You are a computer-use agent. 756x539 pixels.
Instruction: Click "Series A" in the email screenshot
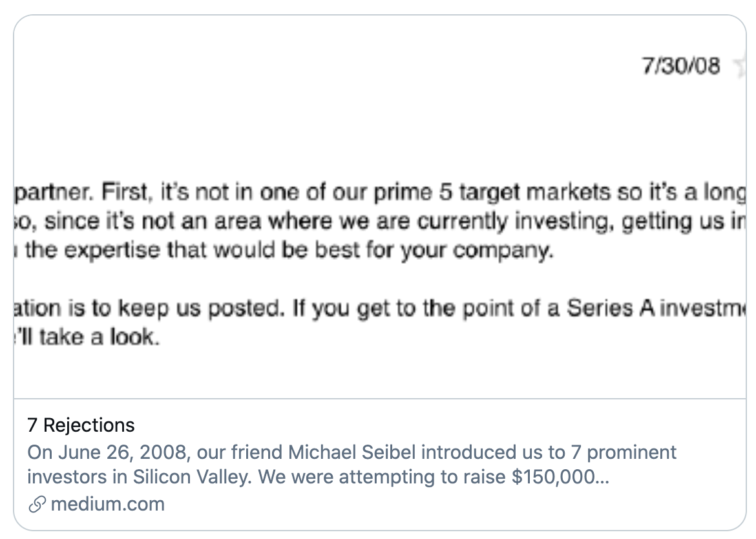pyautogui.click(x=611, y=308)
